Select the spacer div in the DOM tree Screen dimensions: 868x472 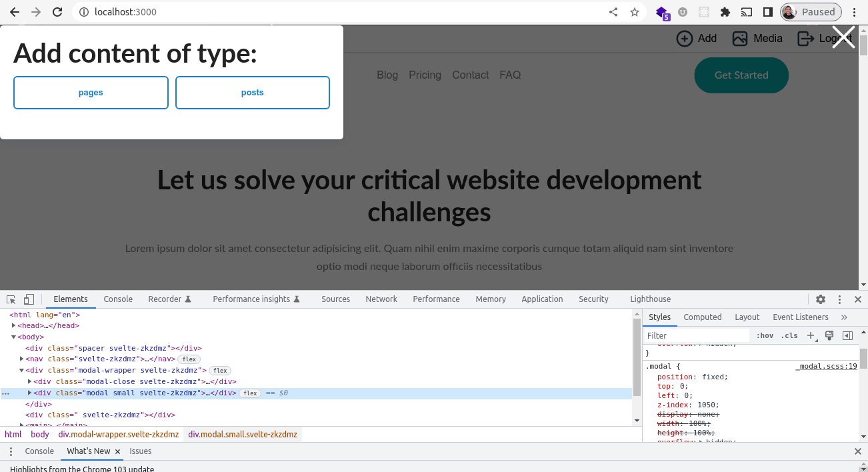click(x=113, y=348)
